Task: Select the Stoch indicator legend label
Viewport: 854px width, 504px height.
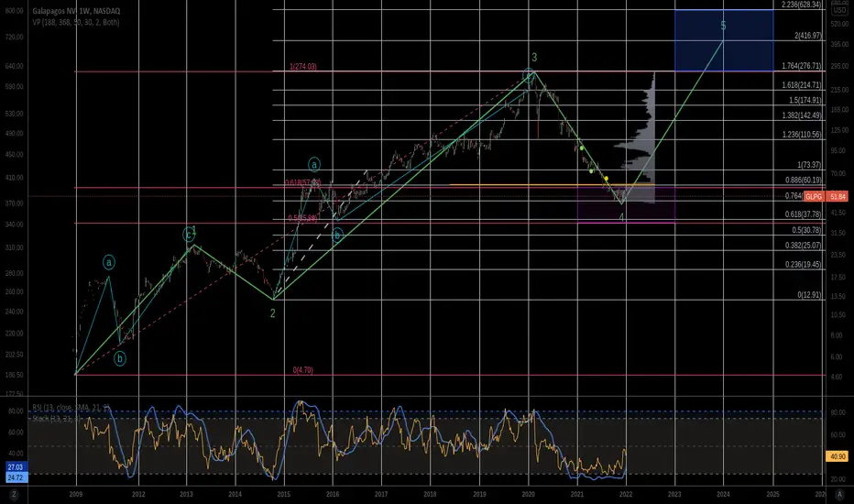Action: pos(56,419)
